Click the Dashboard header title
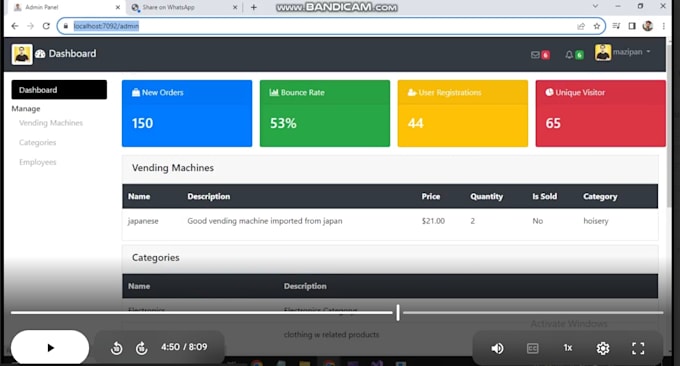The width and height of the screenshot is (680, 366). [x=72, y=54]
